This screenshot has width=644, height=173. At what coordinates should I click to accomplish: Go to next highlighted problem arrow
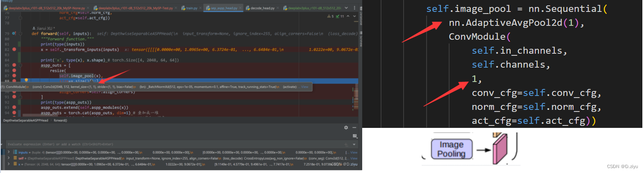click(354, 16)
